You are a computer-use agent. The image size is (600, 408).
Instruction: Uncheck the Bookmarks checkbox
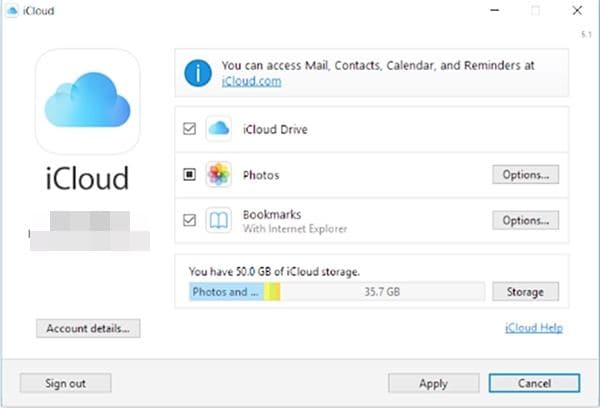click(x=190, y=220)
